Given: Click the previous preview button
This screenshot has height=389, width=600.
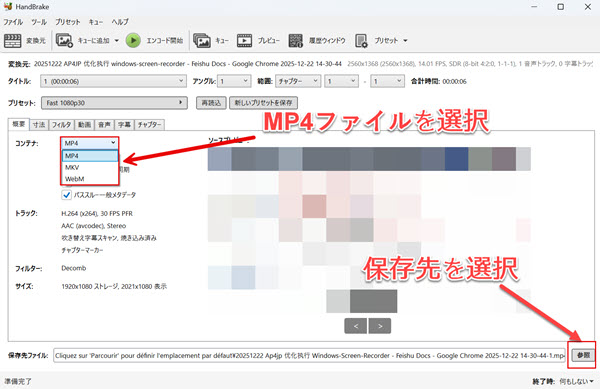Looking at the screenshot, I should coord(355,326).
